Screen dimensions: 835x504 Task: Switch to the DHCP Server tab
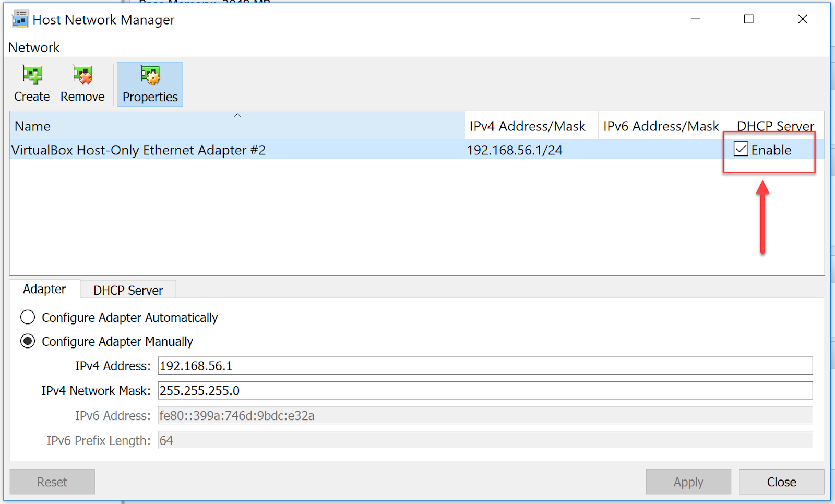(x=128, y=290)
